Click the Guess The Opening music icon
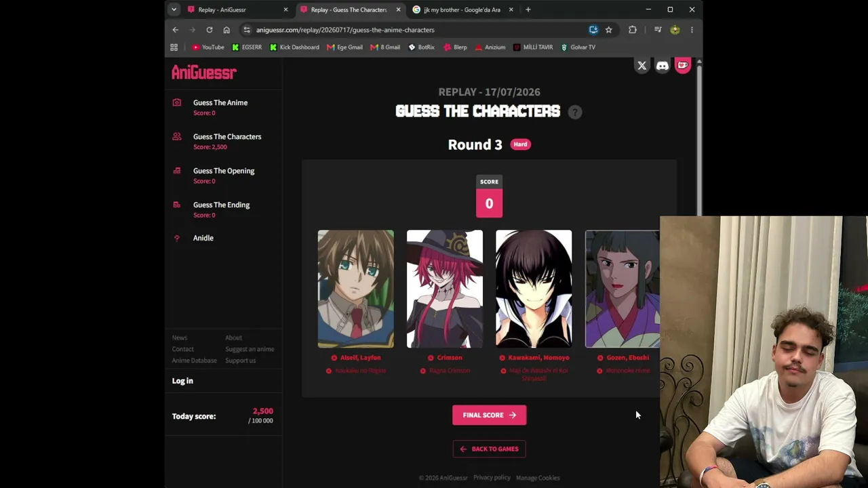This screenshot has height=488, width=868. [x=177, y=171]
